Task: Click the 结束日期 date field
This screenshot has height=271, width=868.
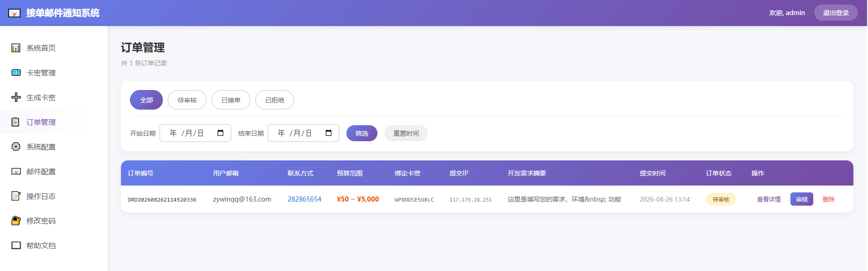Action: [x=303, y=133]
